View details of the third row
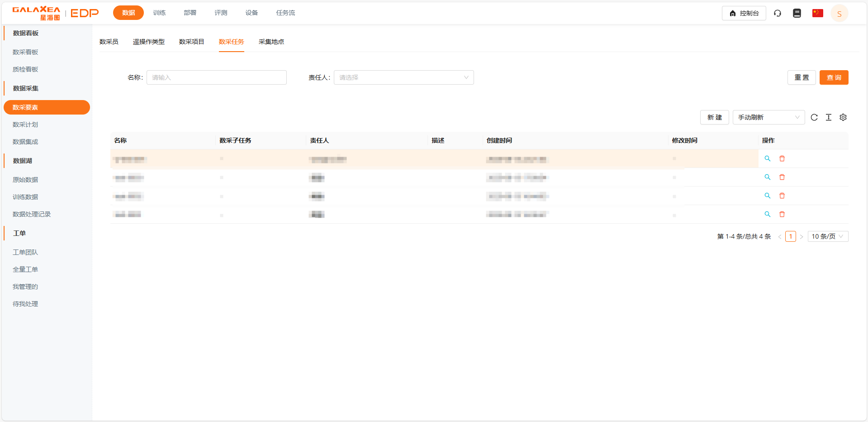 click(x=768, y=196)
